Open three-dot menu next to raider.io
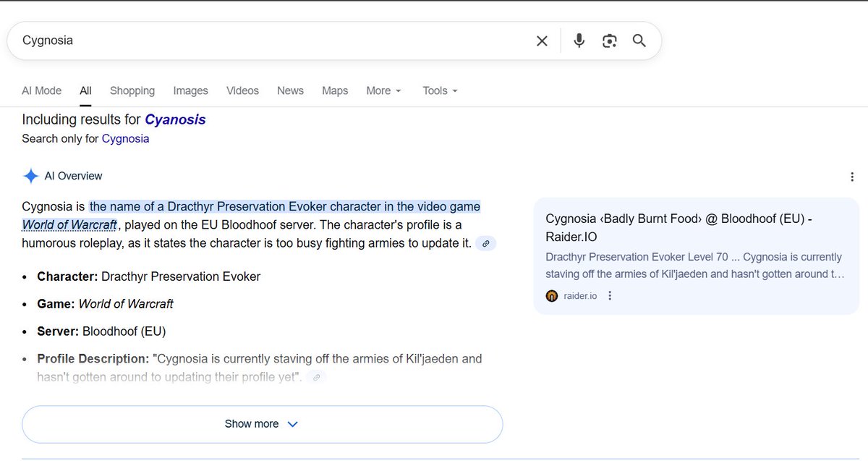This screenshot has height=461, width=868. tap(610, 295)
